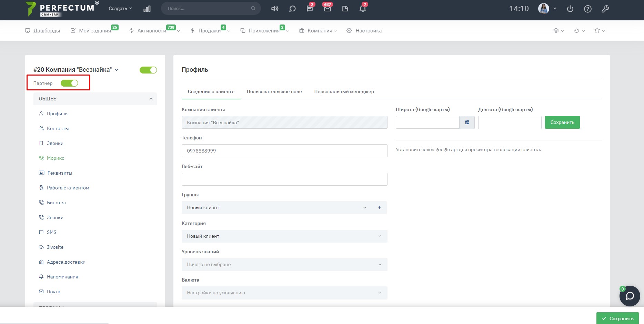Click the map location icon beside latitude field
Viewport: 644px width, 324px height.
[x=467, y=122]
